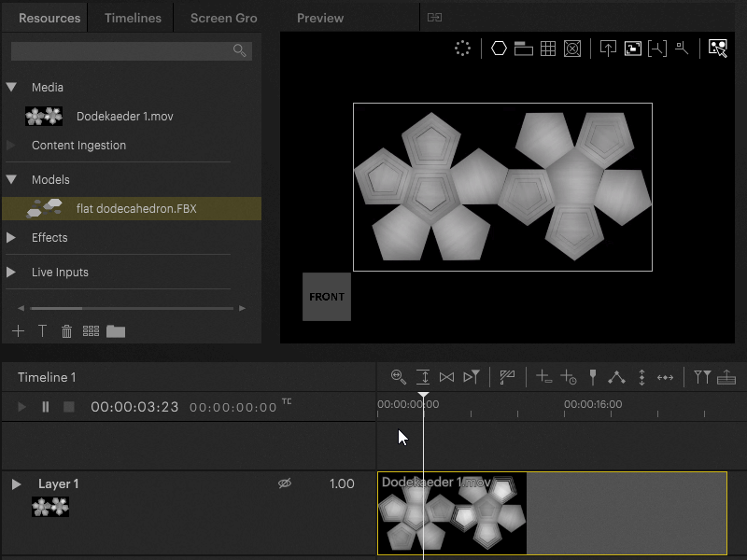747x560 pixels.
Task: Expand the Content Ingestion section
Action: 11,146
